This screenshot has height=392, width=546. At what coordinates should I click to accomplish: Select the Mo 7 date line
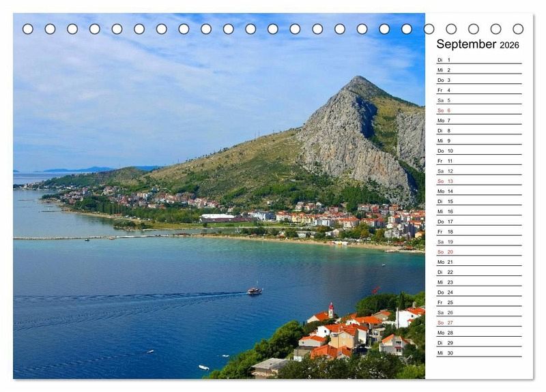point(478,121)
